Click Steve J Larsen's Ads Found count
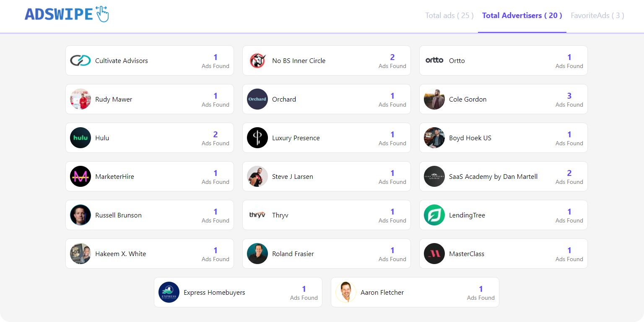This screenshot has width=644, height=322. tap(392, 177)
